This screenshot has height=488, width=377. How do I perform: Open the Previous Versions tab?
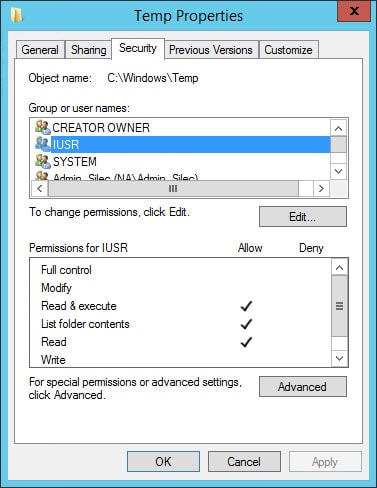[x=211, y=50]
